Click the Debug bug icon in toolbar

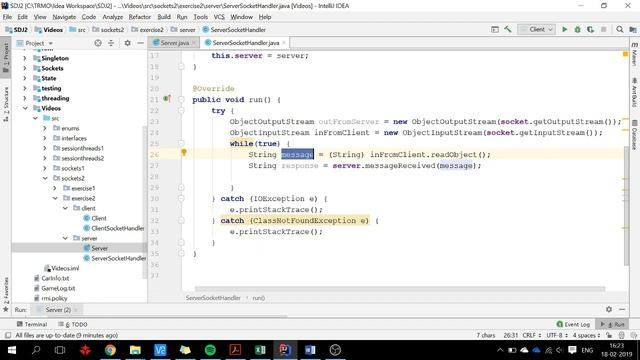coord(577,29)
